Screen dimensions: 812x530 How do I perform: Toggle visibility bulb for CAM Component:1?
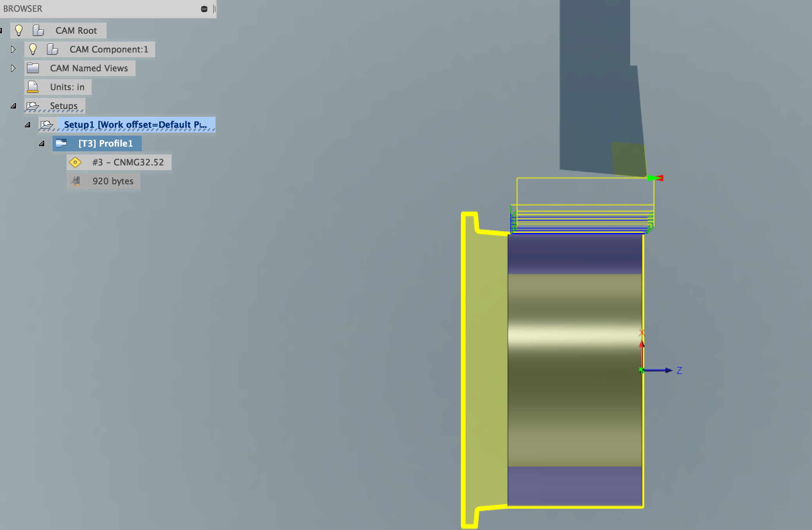tap(33, 49)
